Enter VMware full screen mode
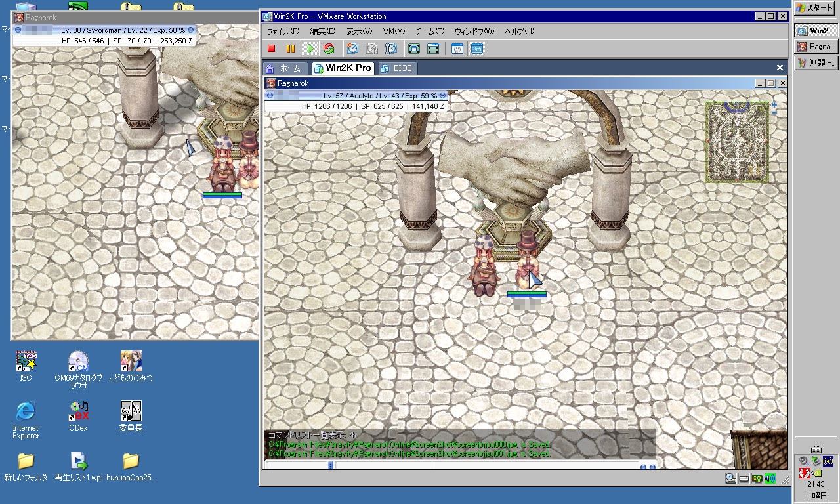840x504 pixels. tap(414, 49)
